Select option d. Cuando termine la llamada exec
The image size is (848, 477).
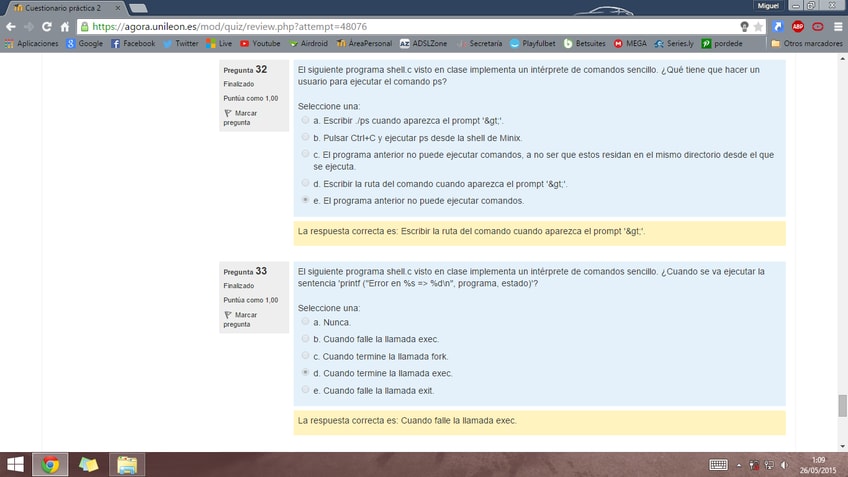(306, 373)
